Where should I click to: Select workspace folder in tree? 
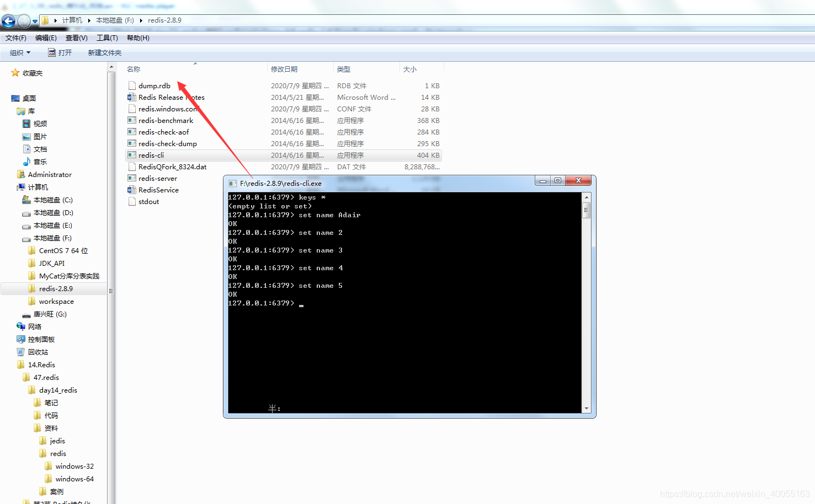[56, 301]
